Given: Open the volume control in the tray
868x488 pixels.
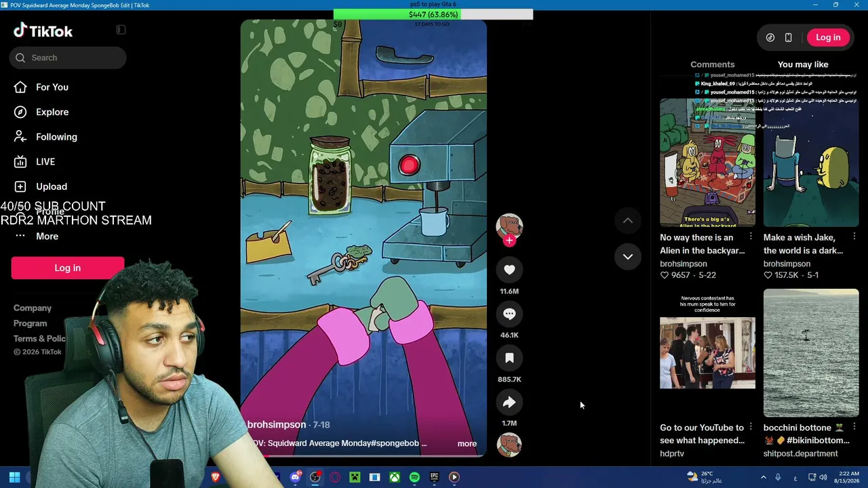Looking at the screenshot, I should pyautogui.click(x=823, y=477).
